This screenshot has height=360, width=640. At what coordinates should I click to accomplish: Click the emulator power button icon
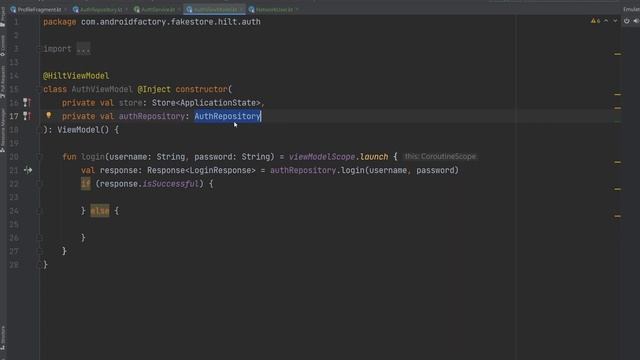(x=627, y=21)
